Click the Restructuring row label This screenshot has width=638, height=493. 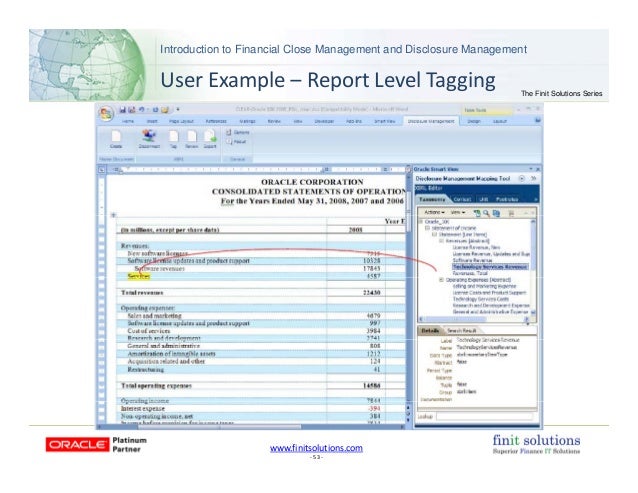click(x=146, y=370)
